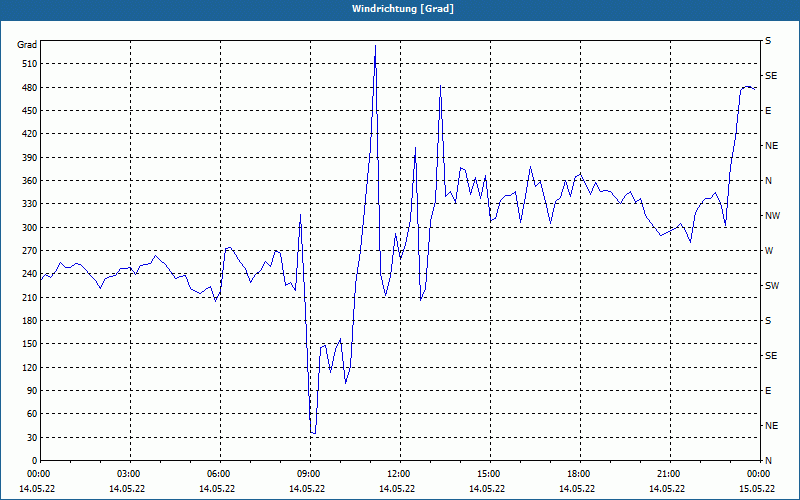The width and height of the screenshot is (800, 500).
Task: Click the 510 y-axis value
Action: pos(30,64)
